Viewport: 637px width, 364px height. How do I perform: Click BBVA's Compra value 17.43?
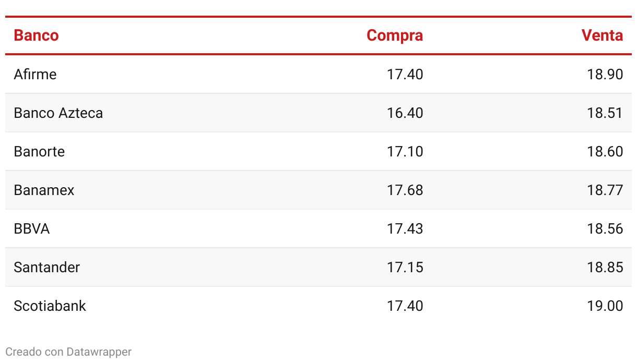tap(405, 228)
